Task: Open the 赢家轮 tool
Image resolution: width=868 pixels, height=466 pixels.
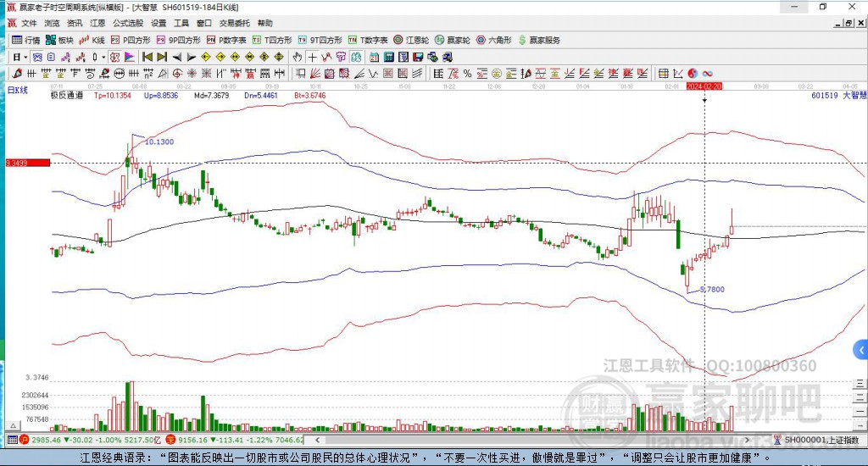Action: tap(453, 41)
